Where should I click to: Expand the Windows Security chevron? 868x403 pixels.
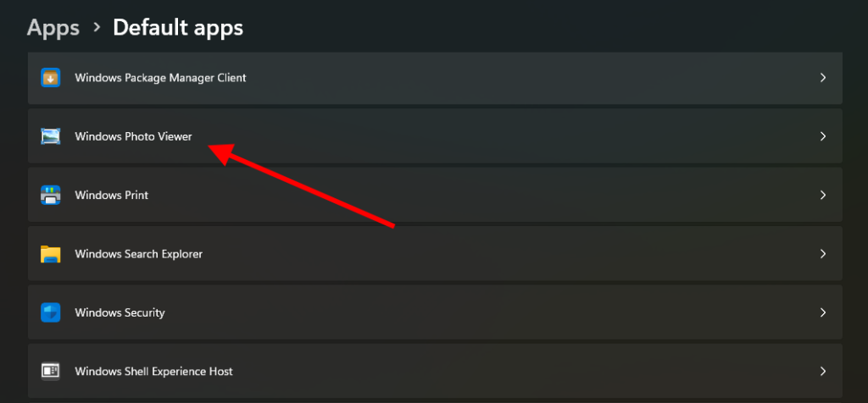click(x=822, y=312)
